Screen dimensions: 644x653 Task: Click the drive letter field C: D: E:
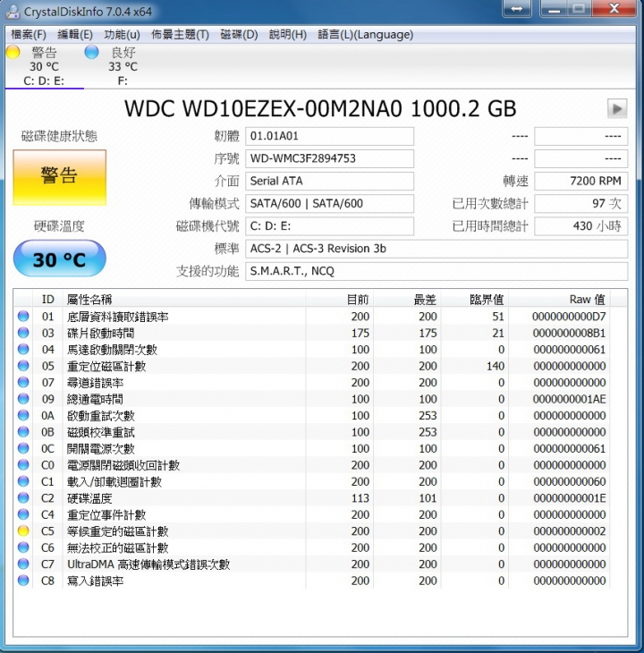pyautogui.click(x=329, y=226)
